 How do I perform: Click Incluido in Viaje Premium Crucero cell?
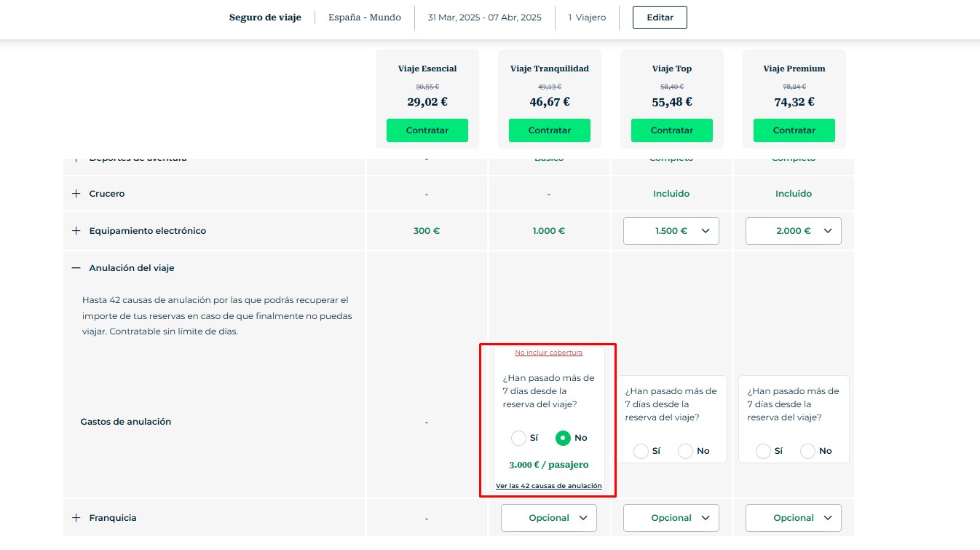794,194
